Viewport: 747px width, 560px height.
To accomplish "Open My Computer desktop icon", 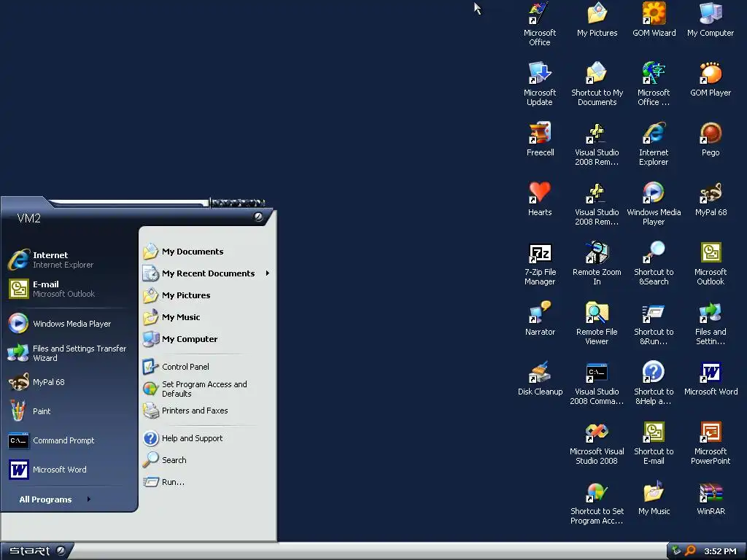I will (711, 20).
